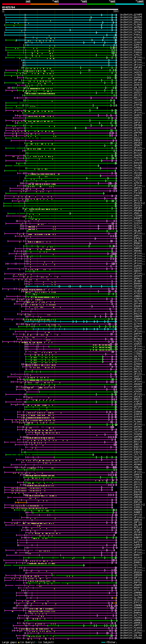Select hit UniRef100_Q41701
This screenshot has height=644, width=146.
click(131, 565)
